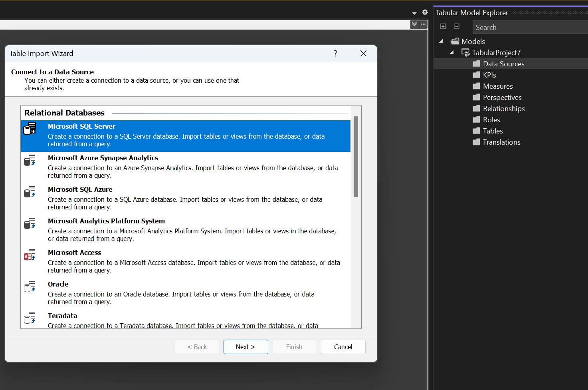Select the Microsoft SQL Server title
The height and width of the screenshot is (390, 588).
[x=81, y=126]
